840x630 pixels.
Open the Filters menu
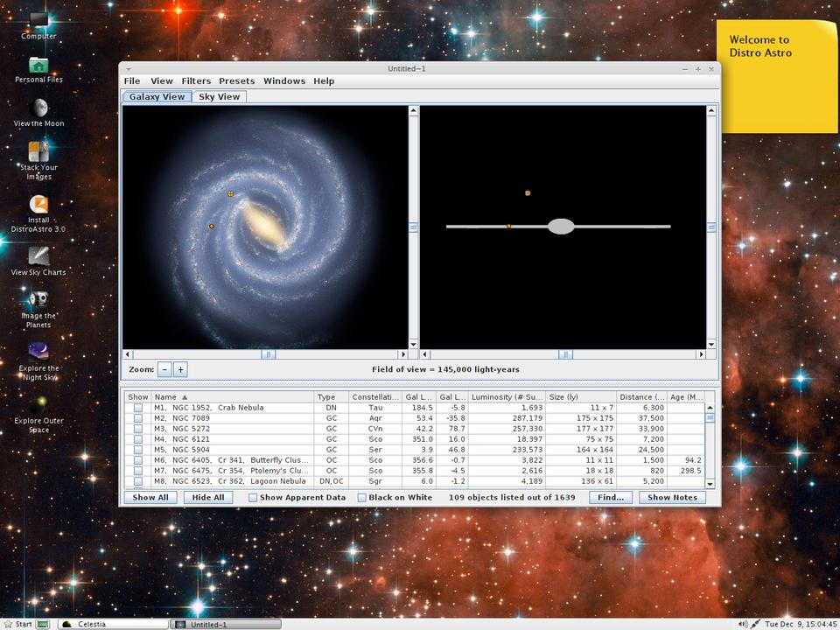[196, 81]
